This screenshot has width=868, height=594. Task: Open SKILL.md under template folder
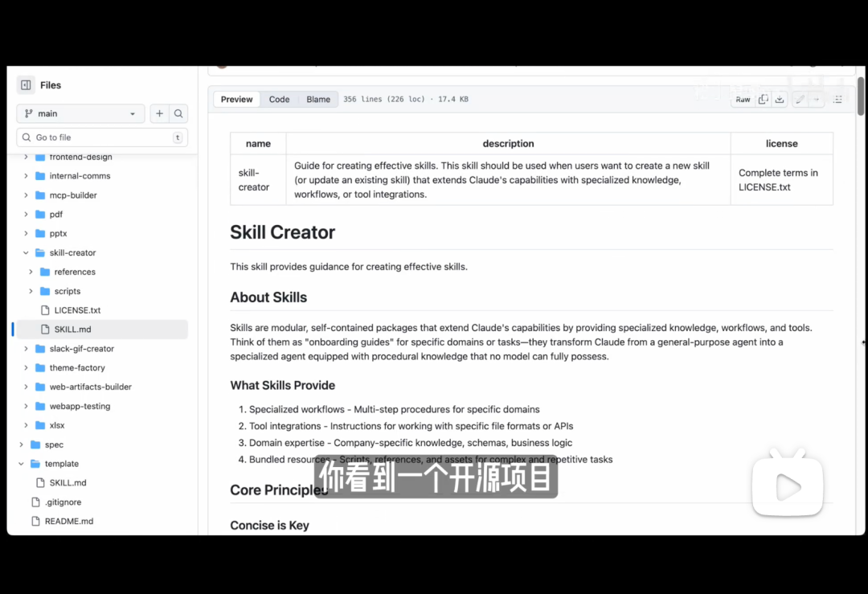(x=68, y=483)
